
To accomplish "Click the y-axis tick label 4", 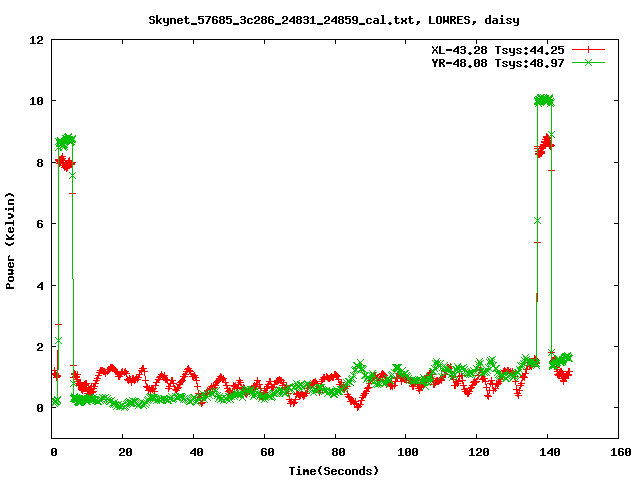I will tap(40, 286).
